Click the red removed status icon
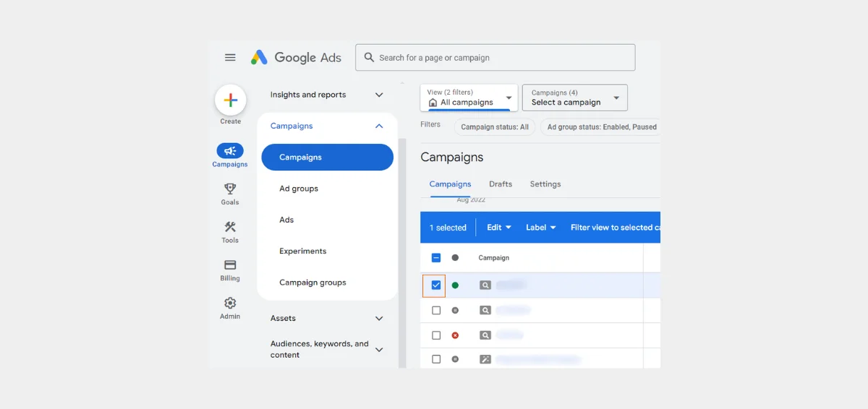The width and height of the screenshot is (868, 409). coord(455,335)
